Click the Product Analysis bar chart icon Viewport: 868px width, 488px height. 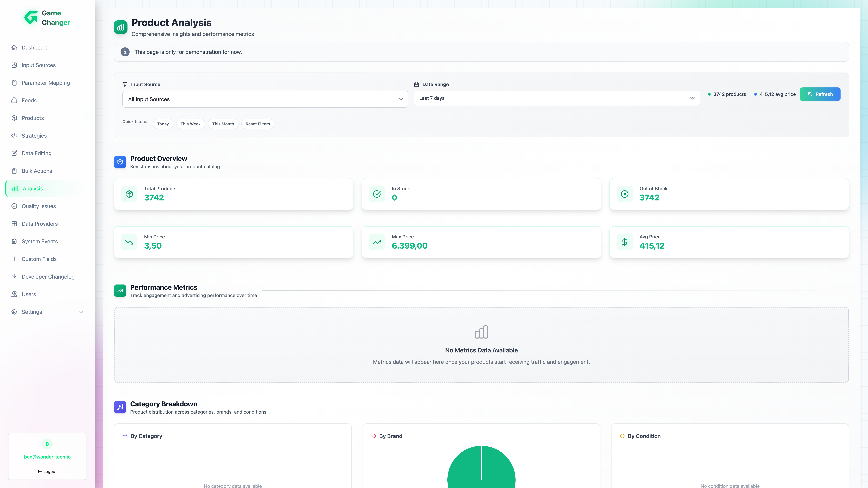point(121,27)
